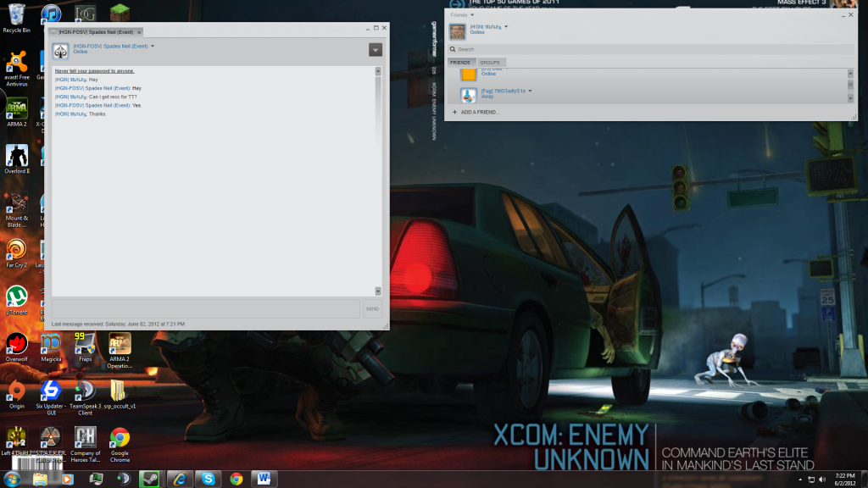
Task: Open the Recycle Bin desktop icon
Action: pos(17,17)
